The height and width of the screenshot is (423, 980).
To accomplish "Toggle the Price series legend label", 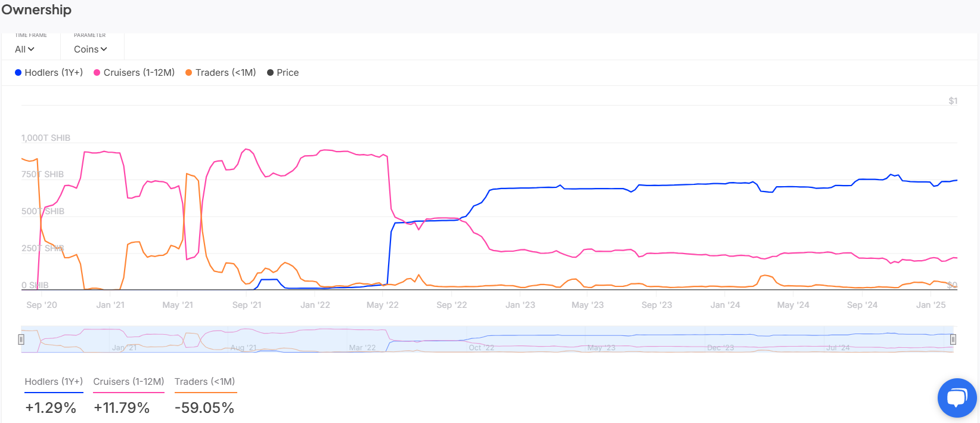I will [x=287, y=73].
